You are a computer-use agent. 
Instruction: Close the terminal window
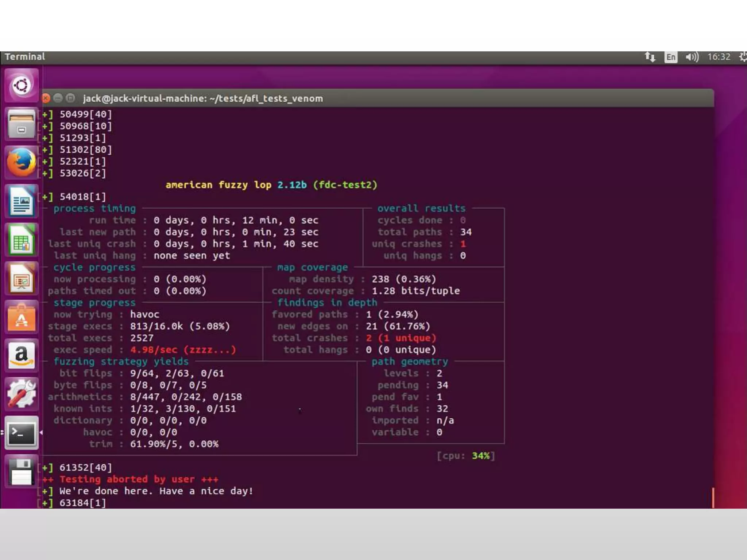pos(46,98)
